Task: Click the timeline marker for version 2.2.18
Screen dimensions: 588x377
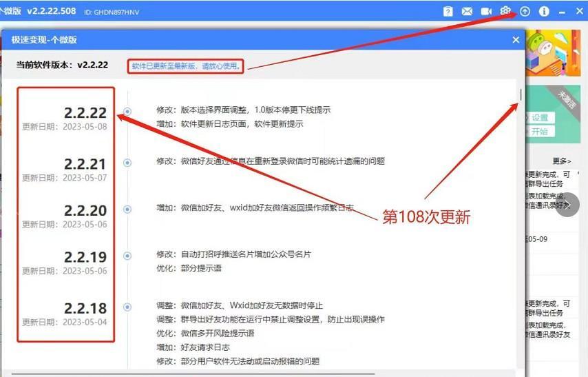Action: click(127, 307)
